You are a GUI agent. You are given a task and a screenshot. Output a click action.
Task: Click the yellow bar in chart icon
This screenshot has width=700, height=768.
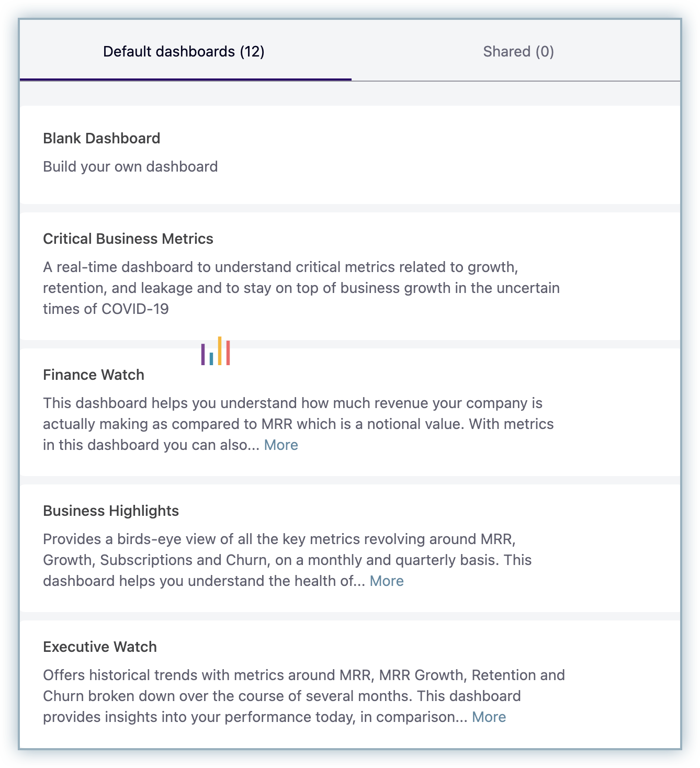click(220, 351)
